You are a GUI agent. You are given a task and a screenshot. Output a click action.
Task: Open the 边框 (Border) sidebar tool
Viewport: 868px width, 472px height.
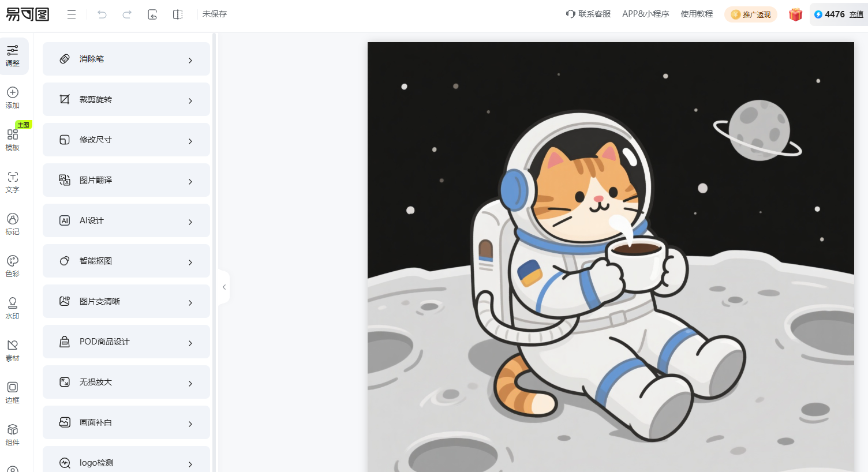tap(13, 392)
